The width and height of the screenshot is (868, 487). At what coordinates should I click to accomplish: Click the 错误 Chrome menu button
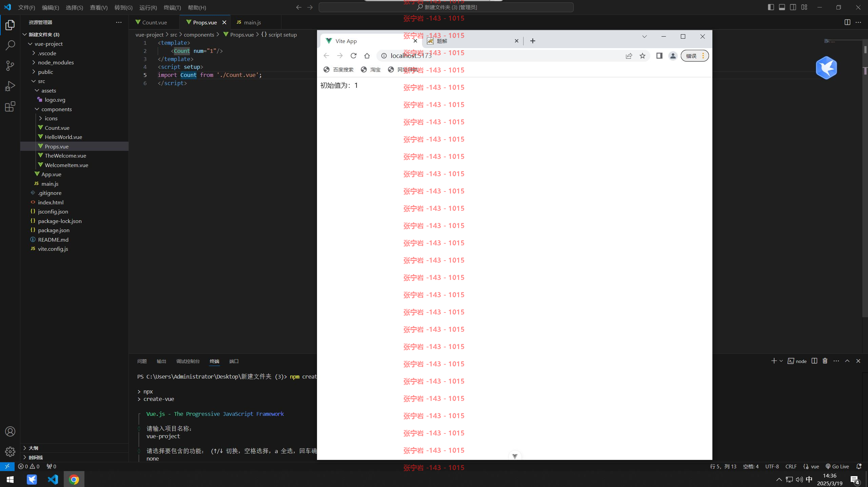pos(695,56)
